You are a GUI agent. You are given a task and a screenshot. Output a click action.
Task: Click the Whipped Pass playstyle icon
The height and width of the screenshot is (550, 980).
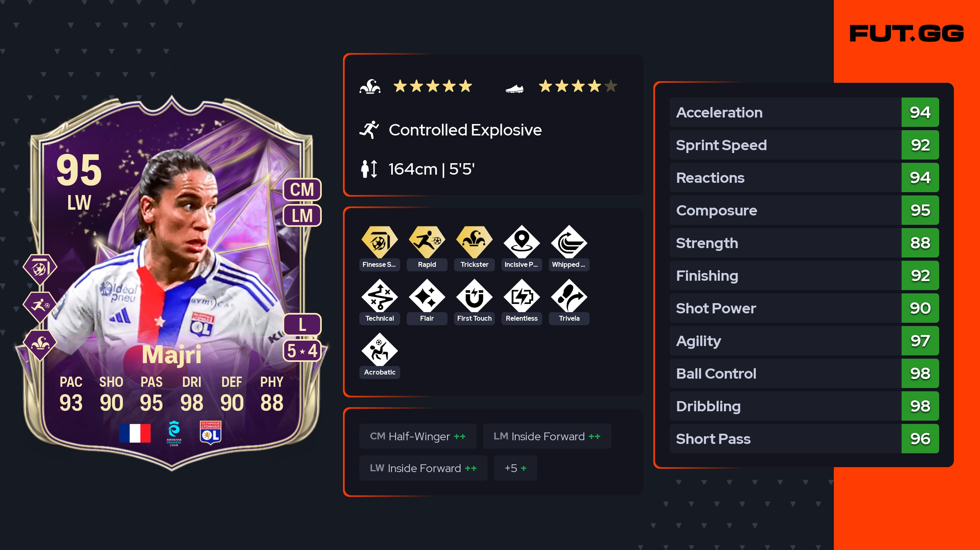[x=569, y=242]
